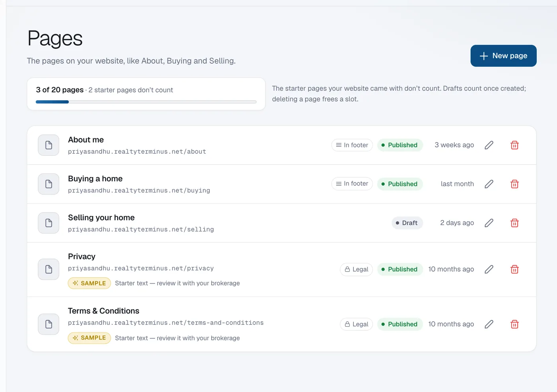This screenshot has width=557, height=392.
Task: Edit the Terms & Conditions page
Action: click(x=489, y=324)
